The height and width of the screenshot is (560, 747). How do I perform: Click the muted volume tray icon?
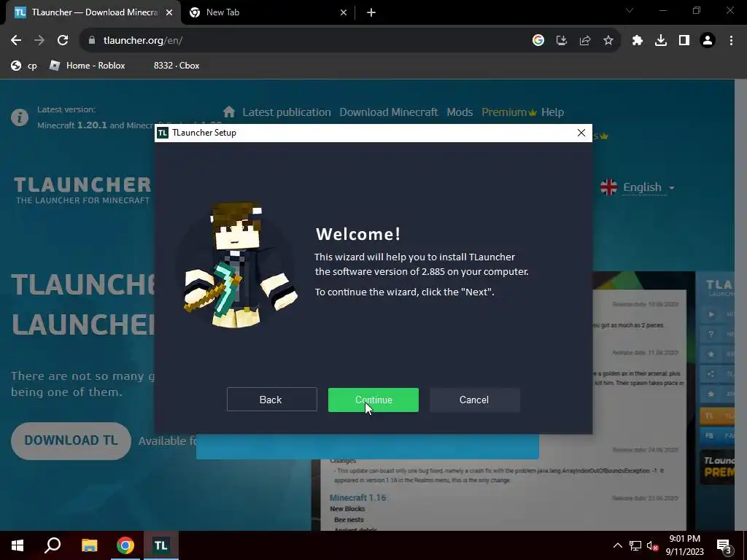(x=652, y=545)
